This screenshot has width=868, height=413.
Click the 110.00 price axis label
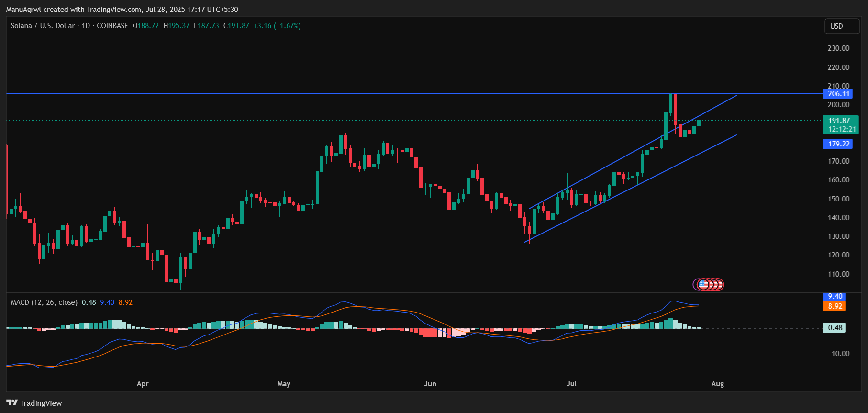pyautogui.click(x=838, y=274)
